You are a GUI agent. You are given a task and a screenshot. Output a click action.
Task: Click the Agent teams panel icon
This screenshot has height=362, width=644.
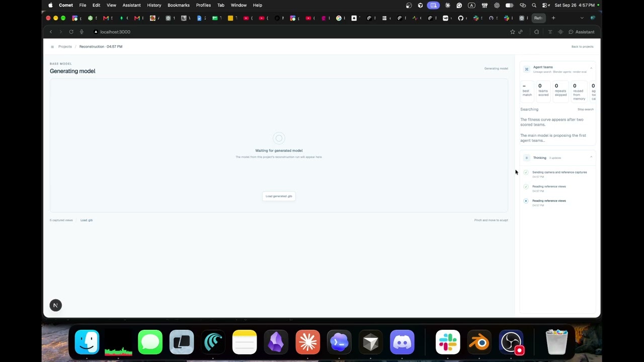pyautogui.click(x=527, y=69)
